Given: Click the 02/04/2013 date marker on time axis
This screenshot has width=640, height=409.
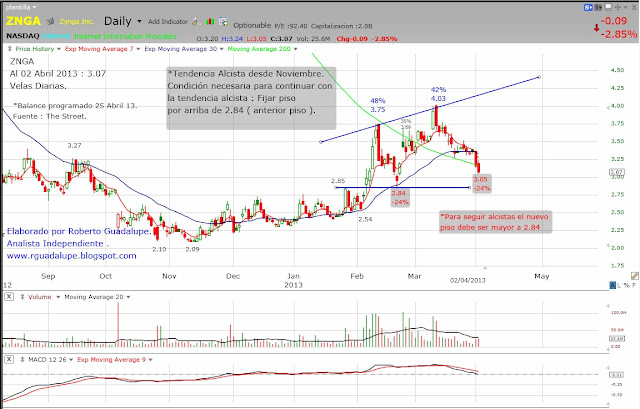Looking at the screenshot, I should point(467,280).
